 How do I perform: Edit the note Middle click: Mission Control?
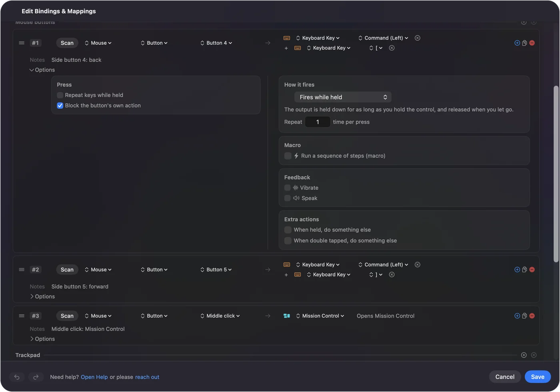pyautogui.click(x=88, y=329)
